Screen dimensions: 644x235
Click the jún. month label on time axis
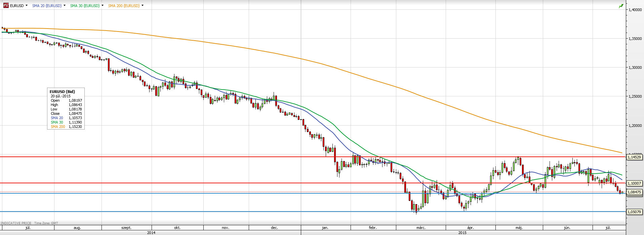(x=567, y=228)
